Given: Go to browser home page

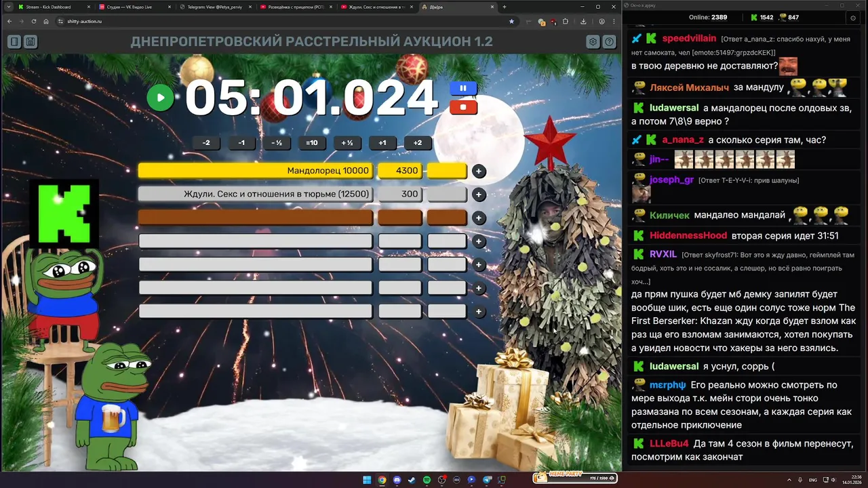Looking at the screenshot, I should coord(46,21).
